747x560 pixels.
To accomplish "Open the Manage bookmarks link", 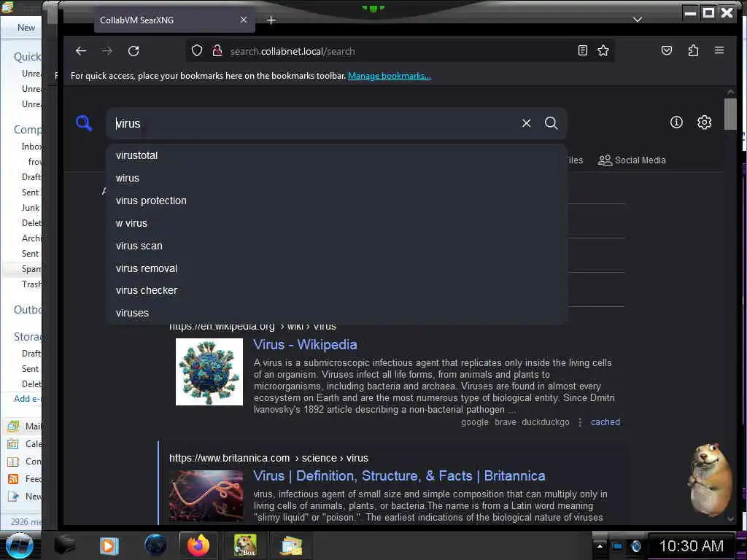I will click(390, 76).
